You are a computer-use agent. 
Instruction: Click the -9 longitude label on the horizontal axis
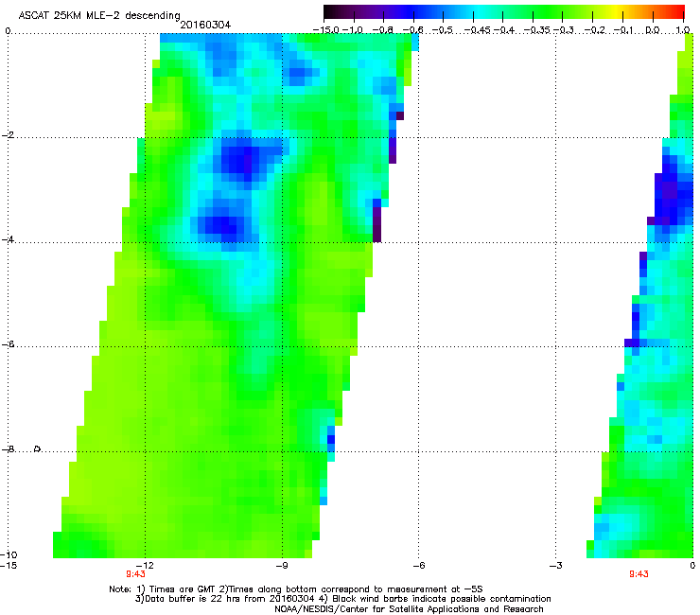pos(282,566)
